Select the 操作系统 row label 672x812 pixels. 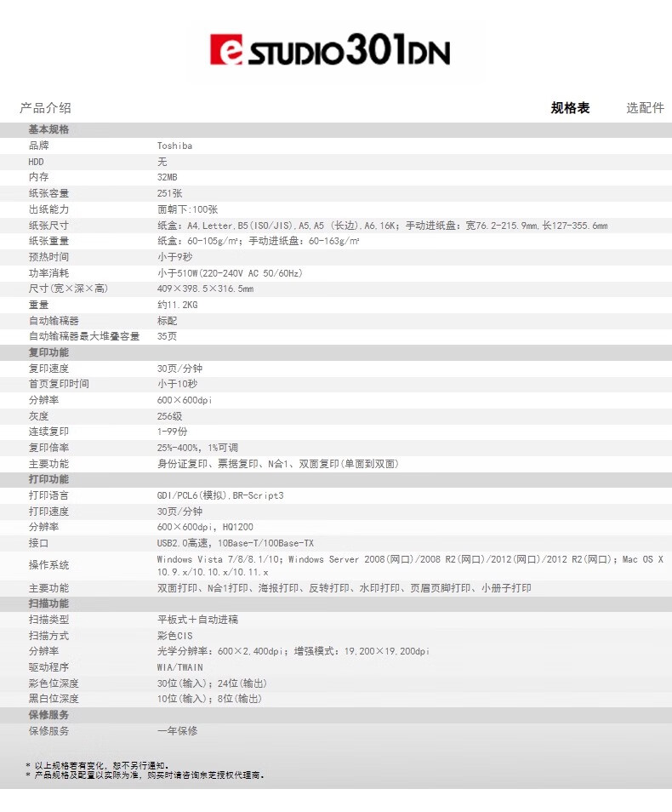(x=48, y=565)
